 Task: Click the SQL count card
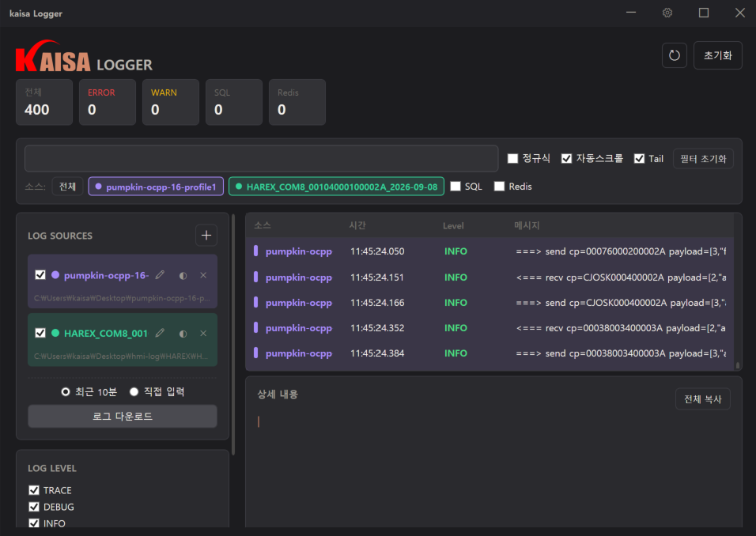click(x=234, y=102)
